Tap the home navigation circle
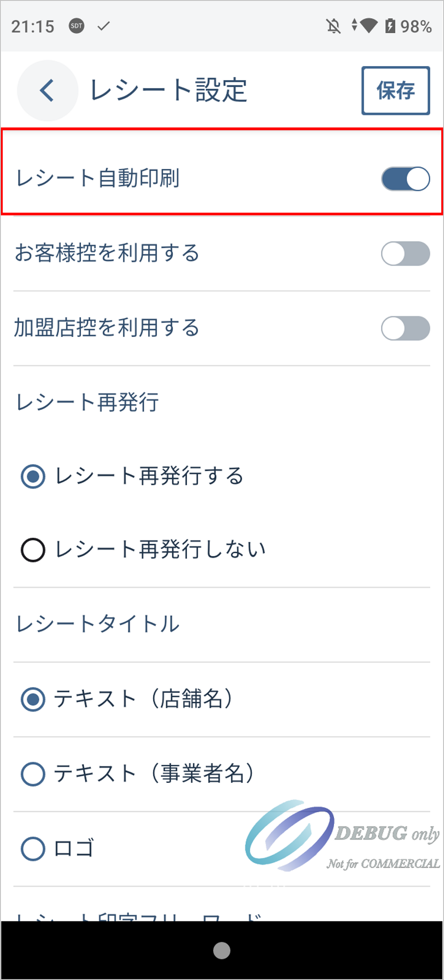The width and height of the screenshot is (444, 980). point(222,951)
